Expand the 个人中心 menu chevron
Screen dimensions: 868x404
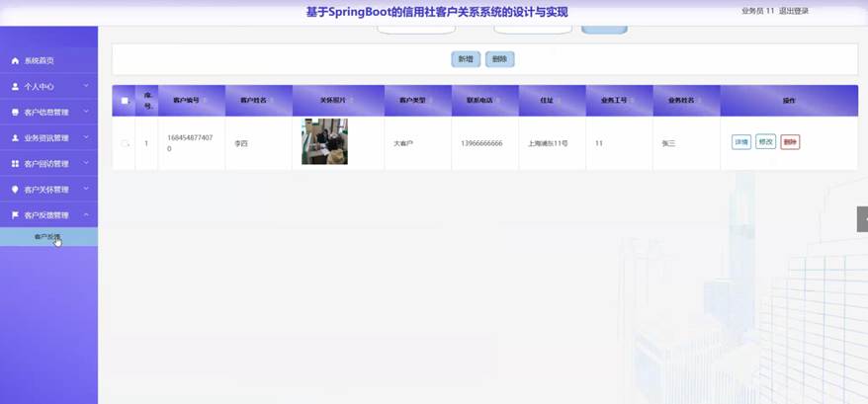(x=86, y=86)
